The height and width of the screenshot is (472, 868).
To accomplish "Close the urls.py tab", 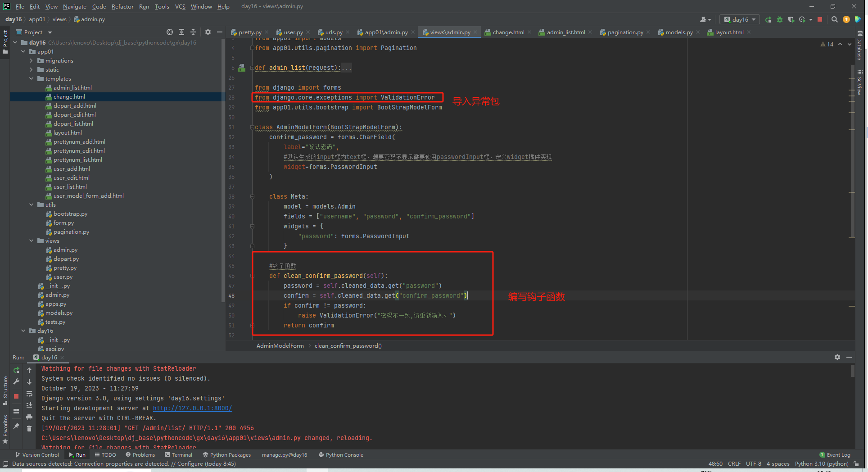I will tap(348, 32).
